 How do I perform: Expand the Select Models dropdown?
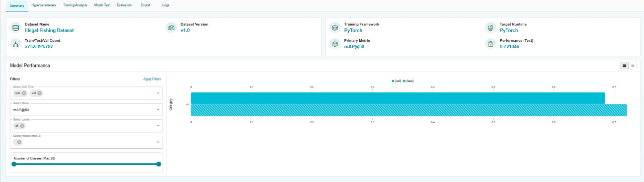158,142
